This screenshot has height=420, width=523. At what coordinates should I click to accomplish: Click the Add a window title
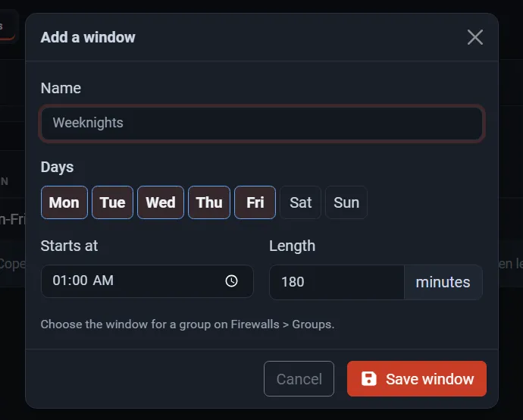[88, 37]
